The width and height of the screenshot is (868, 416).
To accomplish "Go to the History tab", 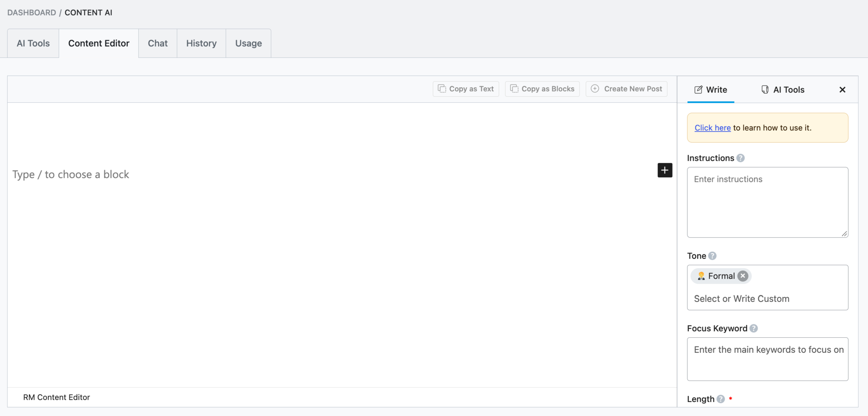I will (201, 43).
